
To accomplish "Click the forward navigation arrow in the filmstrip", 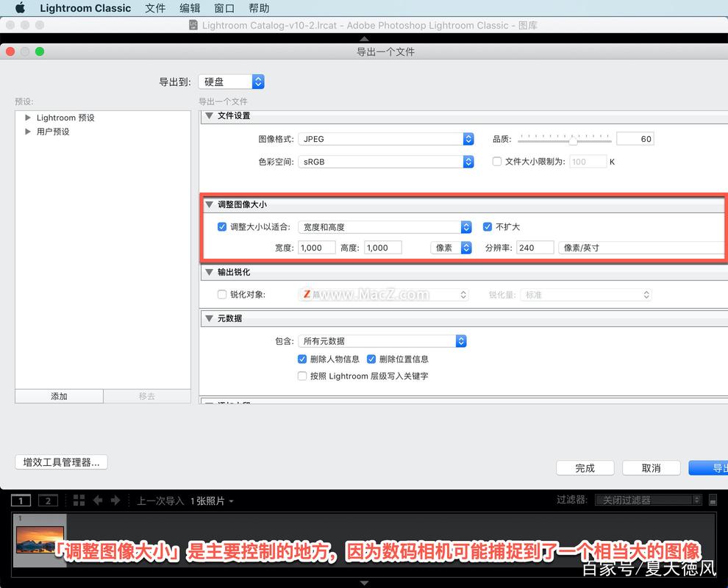I will click(x=115, y=501).
